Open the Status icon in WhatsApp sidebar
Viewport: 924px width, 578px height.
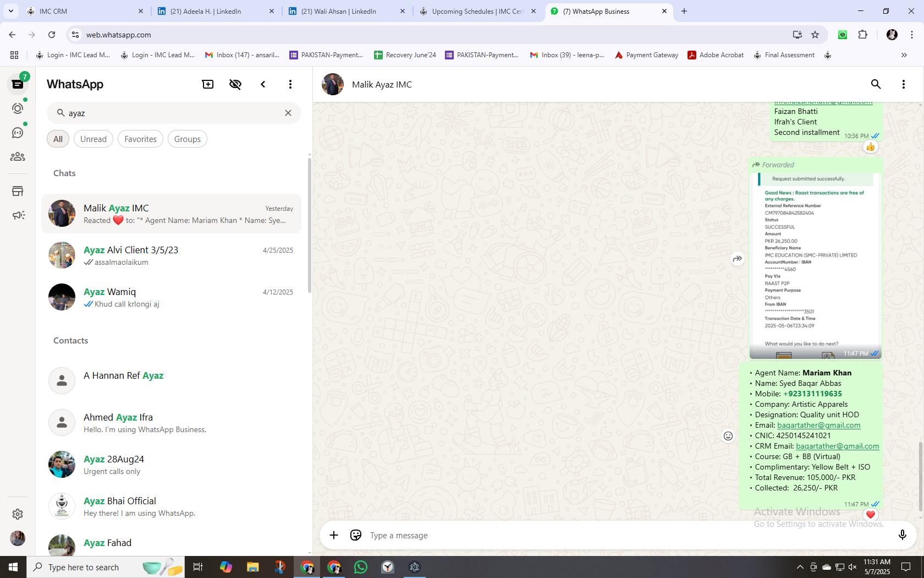[x=18, y=108]
